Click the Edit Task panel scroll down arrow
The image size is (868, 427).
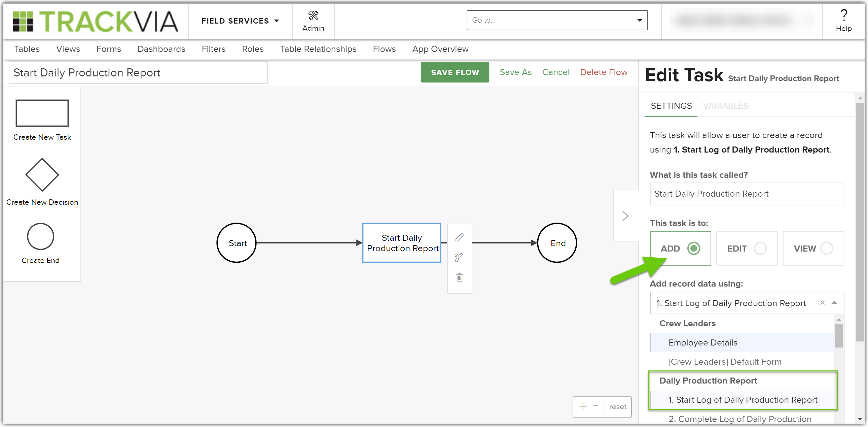pos(860,419)
